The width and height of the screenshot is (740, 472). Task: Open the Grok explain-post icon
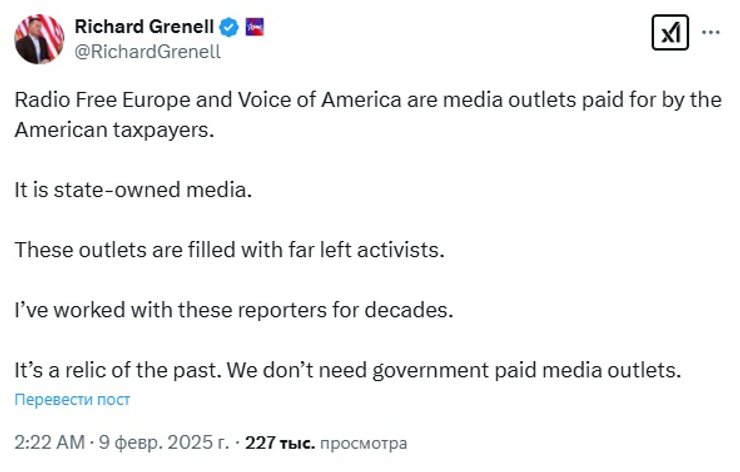click(x=669, y=35)
